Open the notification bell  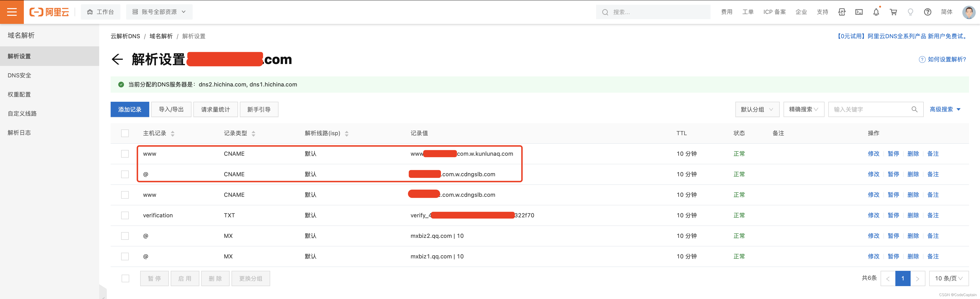[x=876, y=12]
